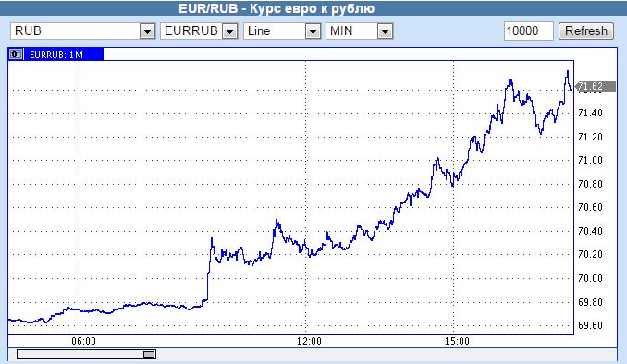The image size is (627, 364).
Task: Open the Line chart type dropdown
Action: click(x=313, y=31)
